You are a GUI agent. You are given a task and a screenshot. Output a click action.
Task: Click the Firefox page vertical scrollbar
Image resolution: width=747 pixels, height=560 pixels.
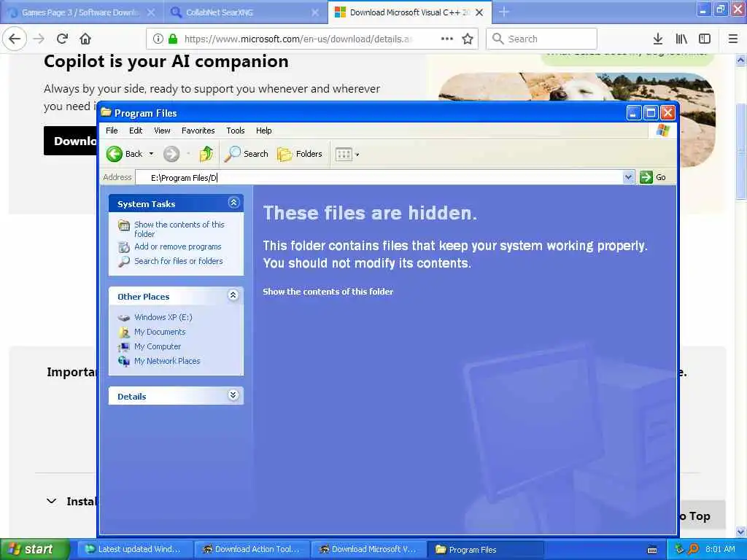(741, 152)
